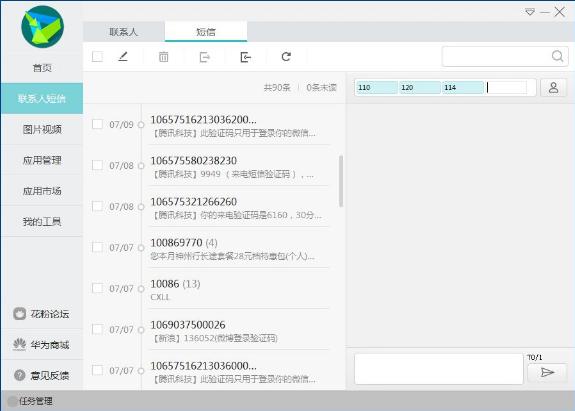
Task: Click the message compose text box
Action: tap(439, 369)
